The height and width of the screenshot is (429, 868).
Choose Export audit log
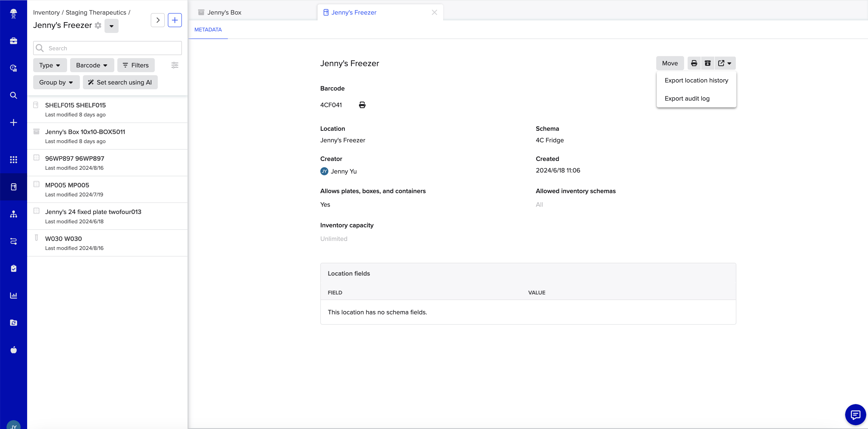point(696,99)
